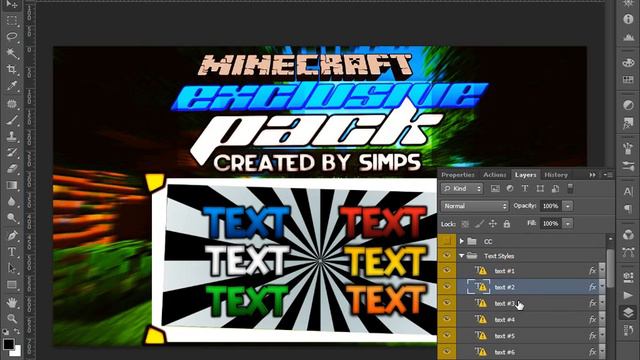Viewport: 640px width, 360px height.
Task: Click the foreground color swatch
Action: click(8, 343)
